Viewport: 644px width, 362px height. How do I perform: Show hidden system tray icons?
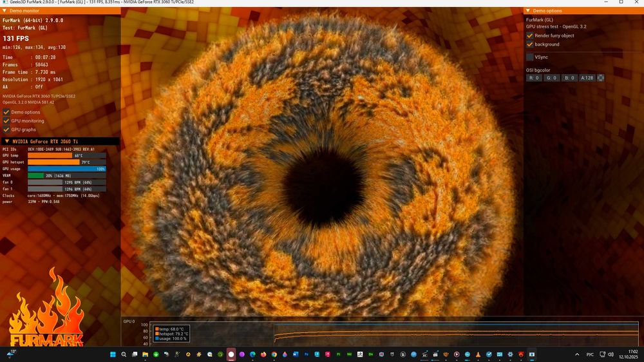(577, 354)
